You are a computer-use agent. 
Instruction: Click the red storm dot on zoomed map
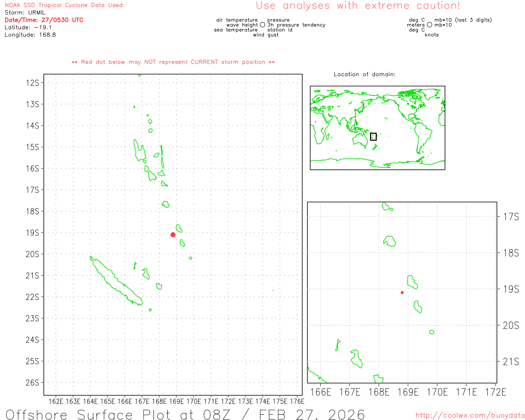(402, 292)
